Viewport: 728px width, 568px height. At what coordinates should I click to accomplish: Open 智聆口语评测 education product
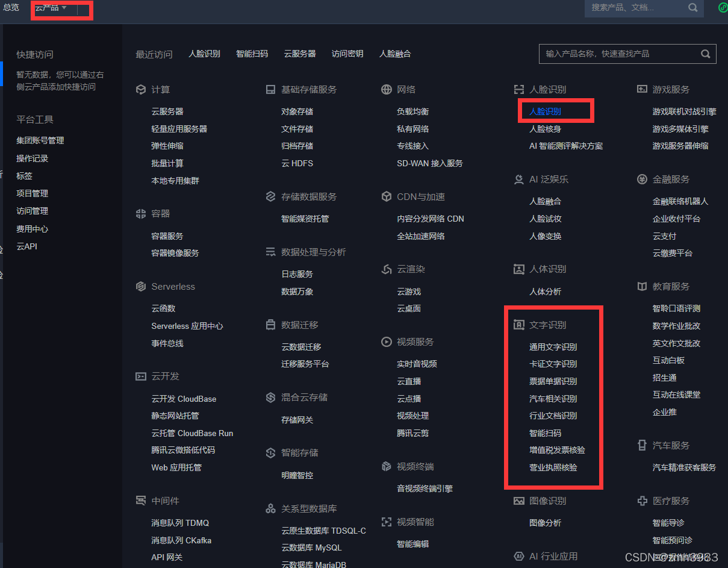[x=677, y=308]
